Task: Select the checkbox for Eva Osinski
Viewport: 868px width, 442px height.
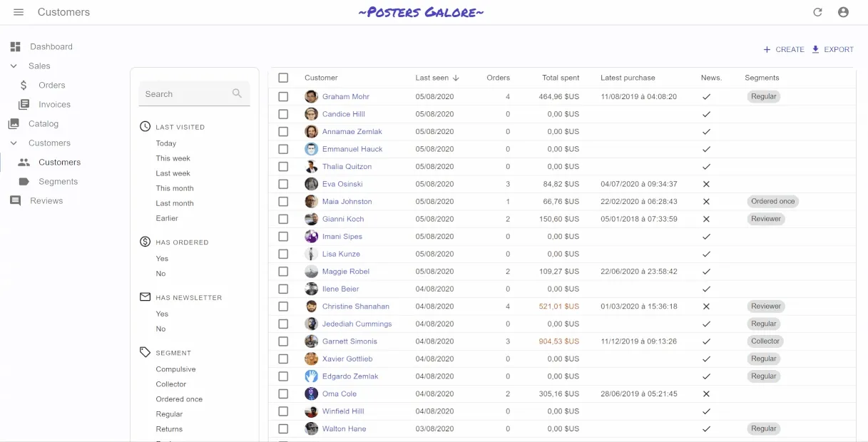Action: pos(283,183)
